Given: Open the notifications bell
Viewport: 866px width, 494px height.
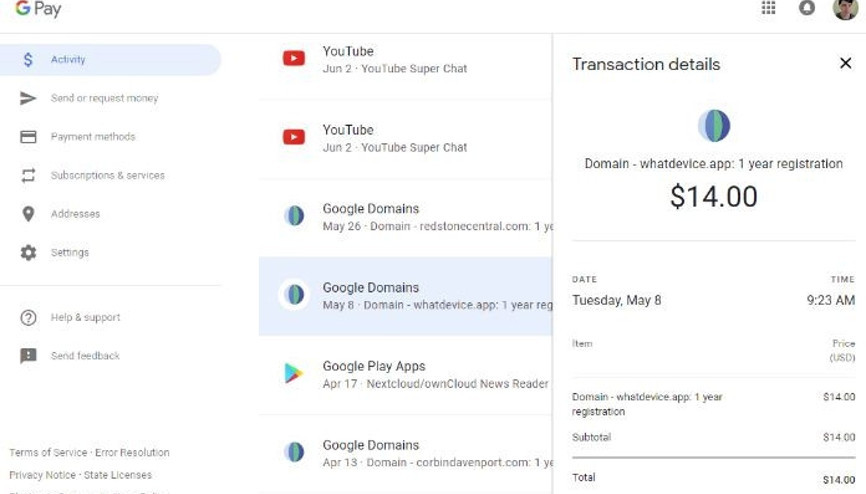Looking at the screenshot, I should pos(807,8).
